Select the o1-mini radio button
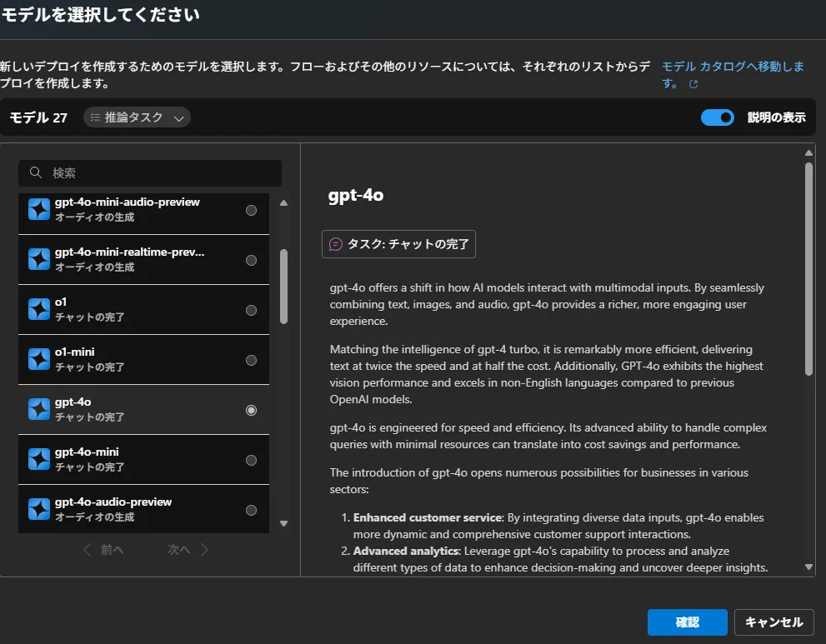 click(x=251, y=361)
